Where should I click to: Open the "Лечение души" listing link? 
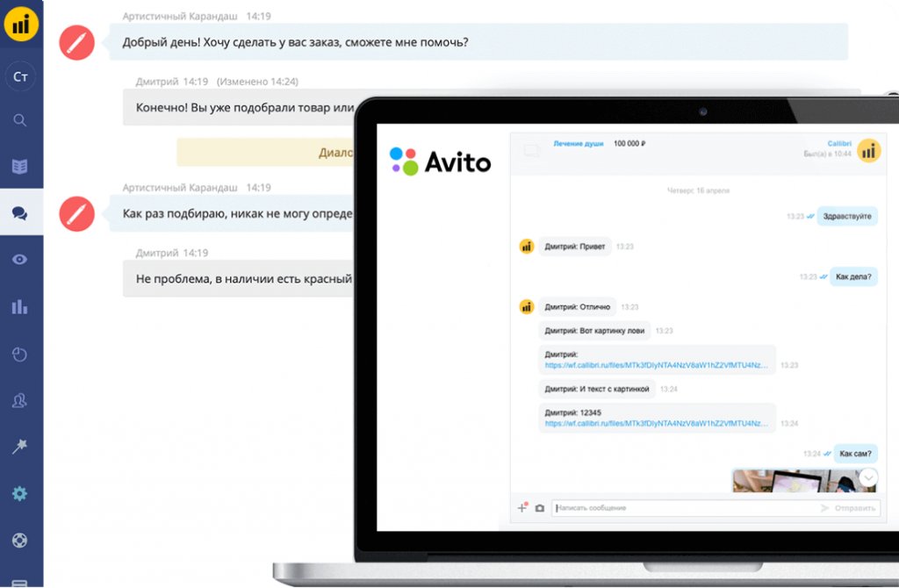pos(578,143)
